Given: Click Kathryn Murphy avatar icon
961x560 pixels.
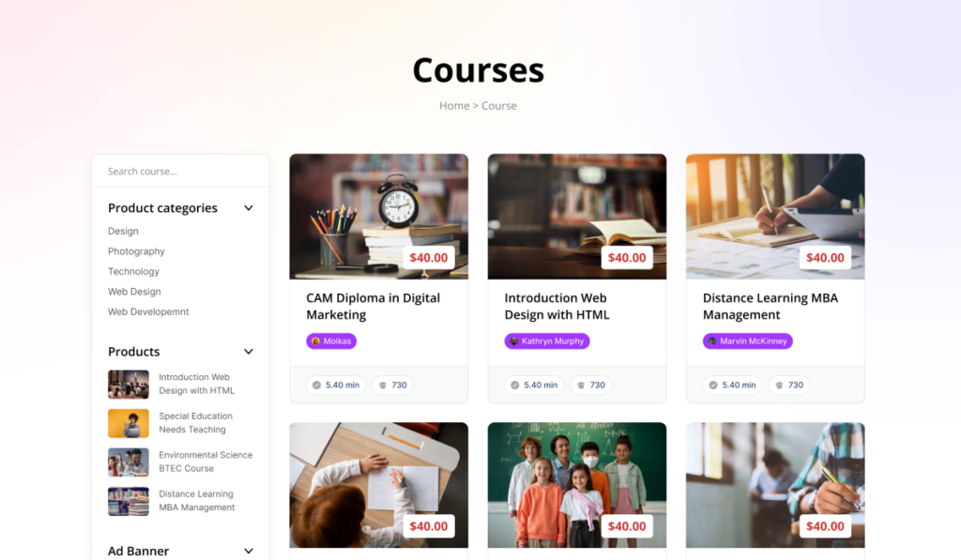Looking at the screenshot, I should coord(513,341).
